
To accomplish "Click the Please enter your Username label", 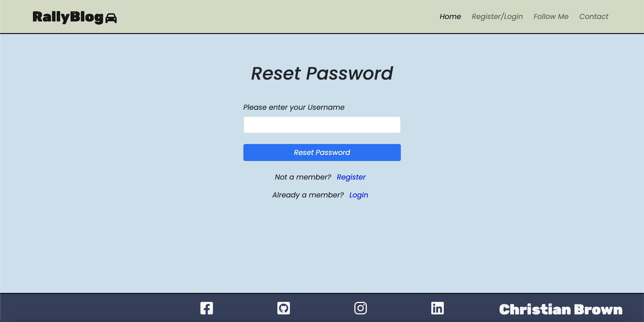I will (x=294, y=107).
